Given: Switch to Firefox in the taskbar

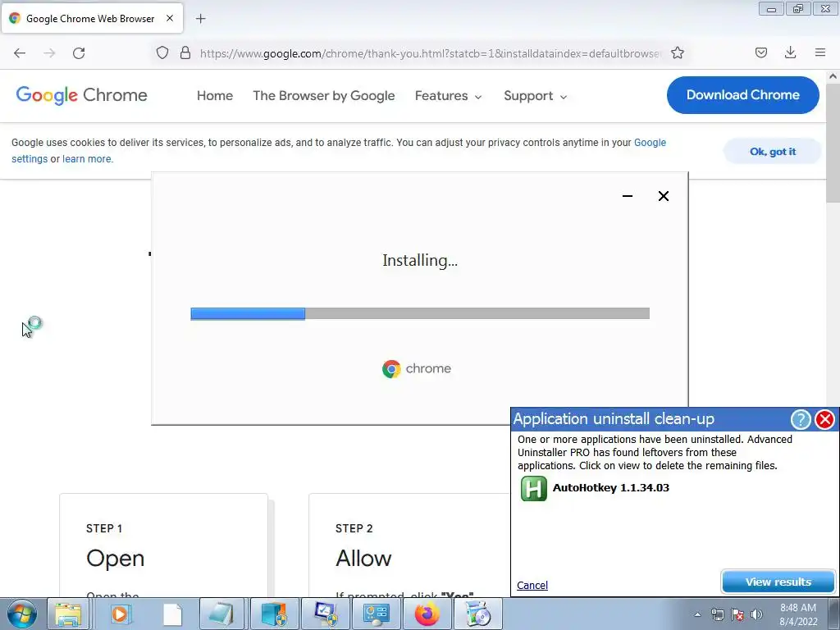Looking at the screenshot, I should [427, 614].
